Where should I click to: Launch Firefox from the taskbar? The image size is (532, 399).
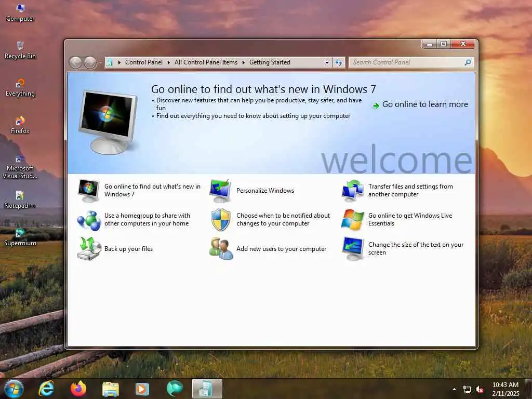click(78, 389)
